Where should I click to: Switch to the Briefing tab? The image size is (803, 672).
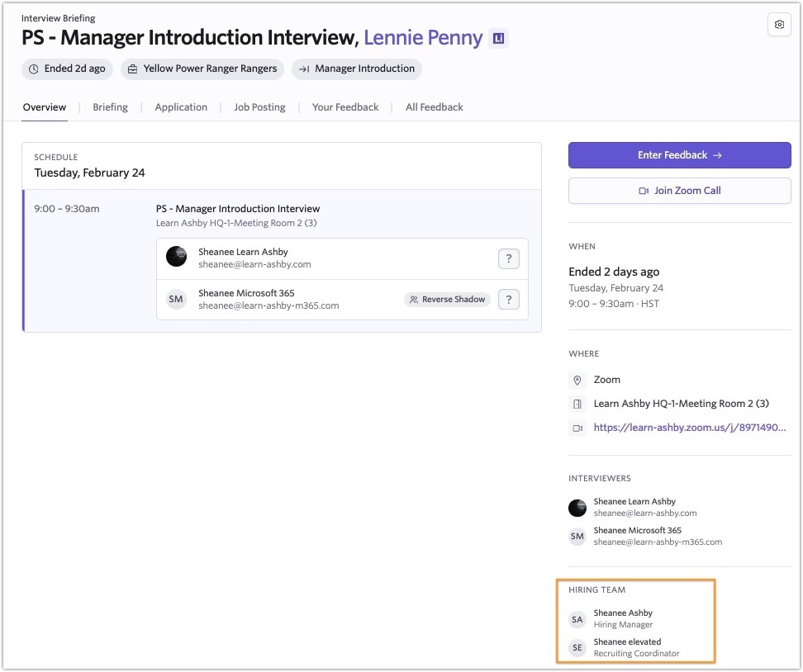[x=110, y=107]
